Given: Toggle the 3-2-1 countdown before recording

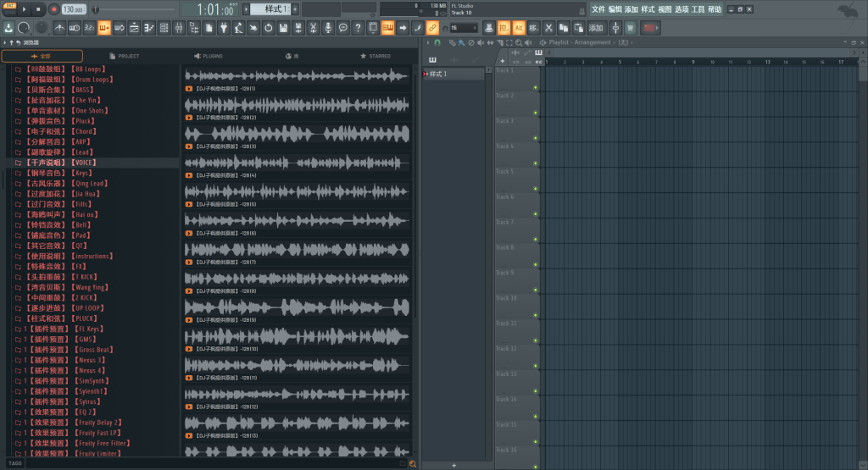Looking at the screenshot, I should click(x=89, y=28).
